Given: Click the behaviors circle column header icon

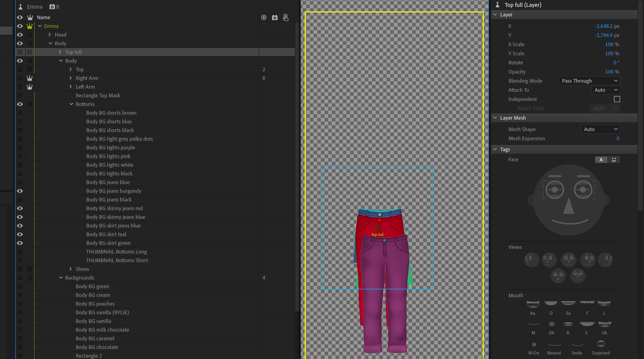Looking at the screenshot, I should coord(264,18).
